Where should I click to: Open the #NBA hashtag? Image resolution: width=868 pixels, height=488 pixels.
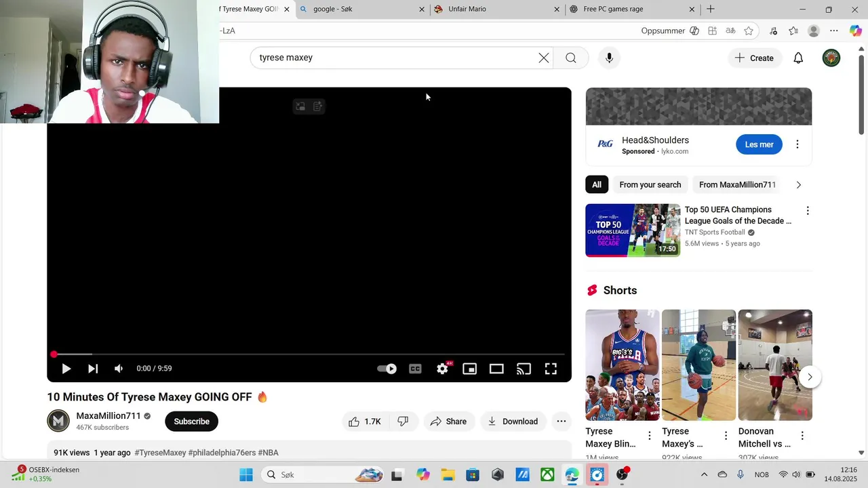(x=268, y=453)
